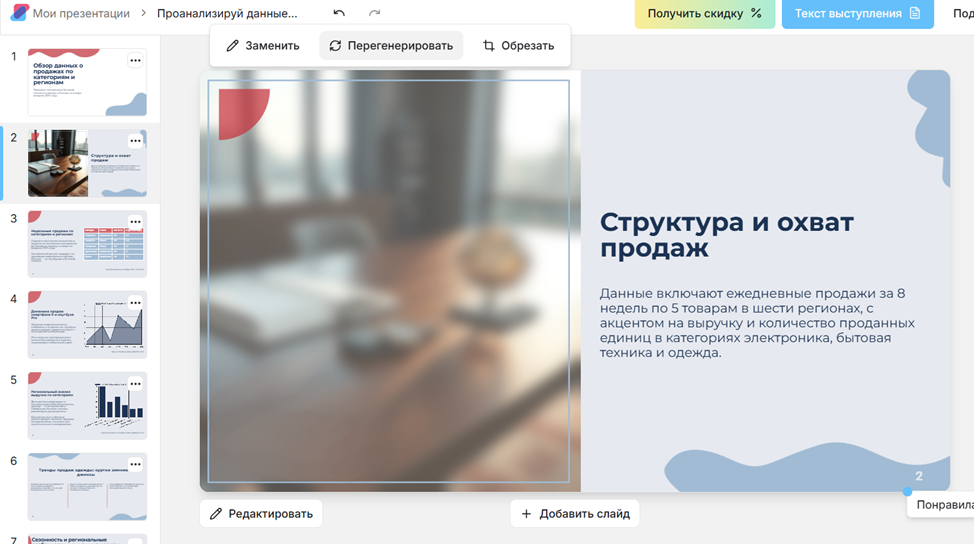
Task: Select slide 6 thumbnail
Action: point(87,487)
